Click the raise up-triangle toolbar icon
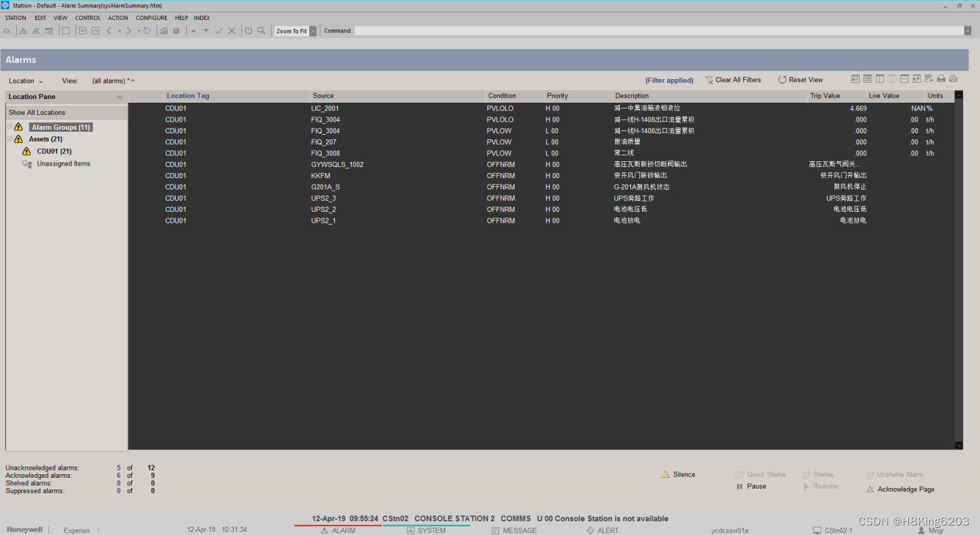This screenshot has height=535, width=980. pos(194,31)
